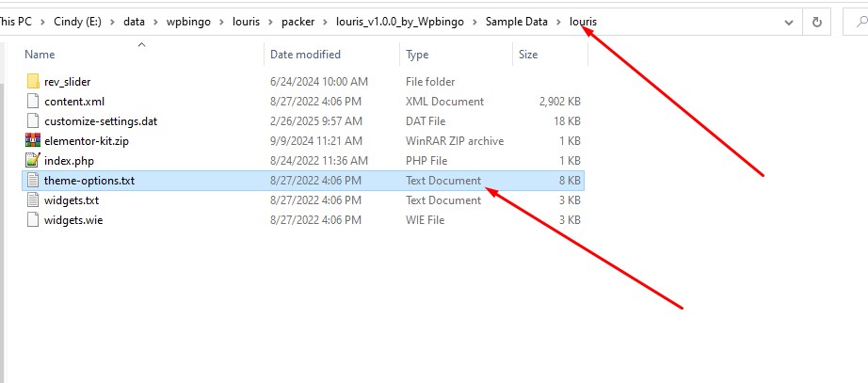Refresh the current folder view
Screen dimensions: 868x383
(817, 22)
